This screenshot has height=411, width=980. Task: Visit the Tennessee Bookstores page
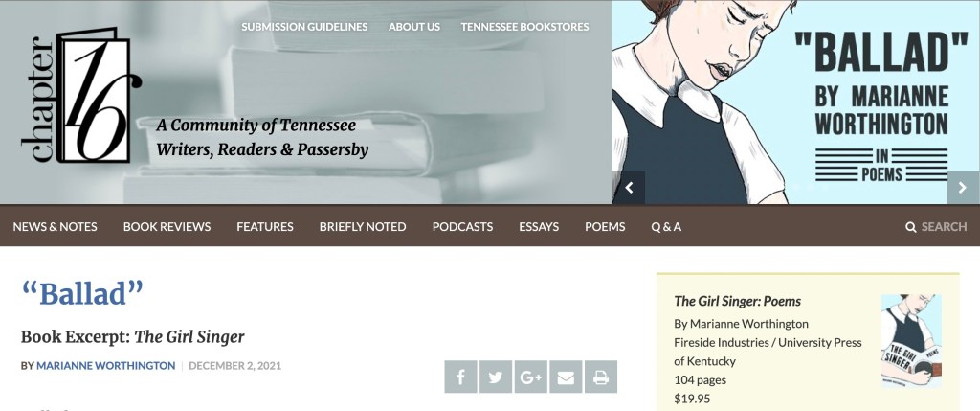[x=525, y=27]
